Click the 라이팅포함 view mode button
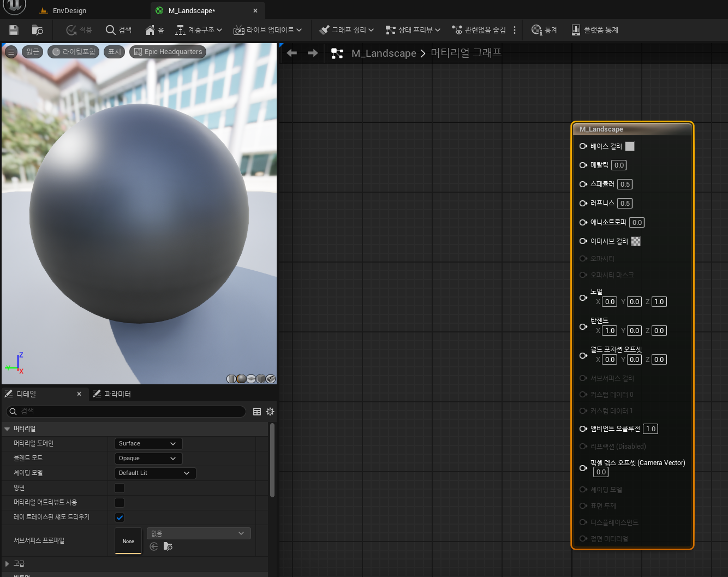728x577 pixels. tap(74, 52)
